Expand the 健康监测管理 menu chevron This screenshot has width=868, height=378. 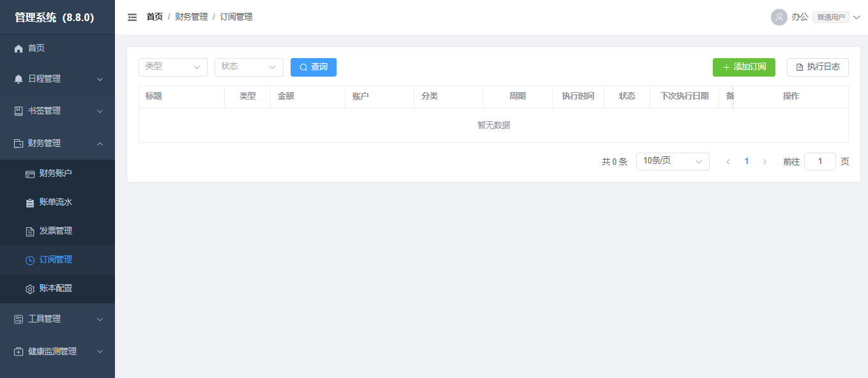tap(100, 352)
